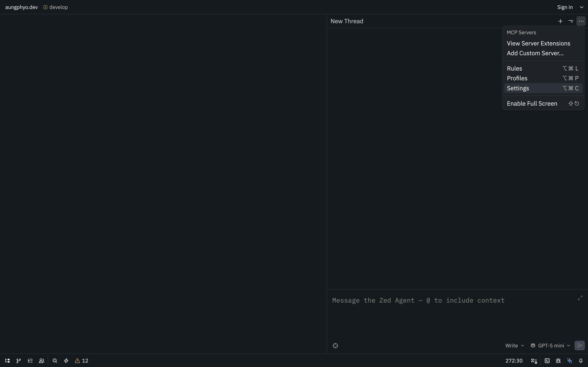Open the project panel icon in status bar
The image size is (588, 367).
(x=8, y=361)
